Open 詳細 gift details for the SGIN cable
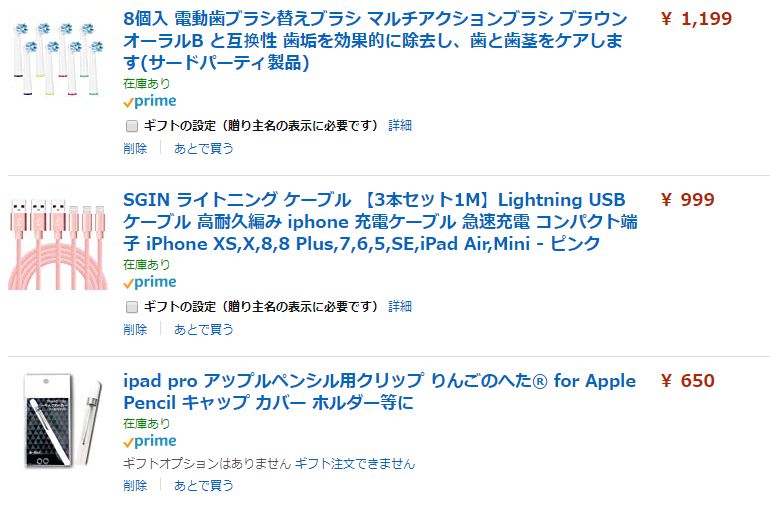770x511 pixels. point(400,307)
